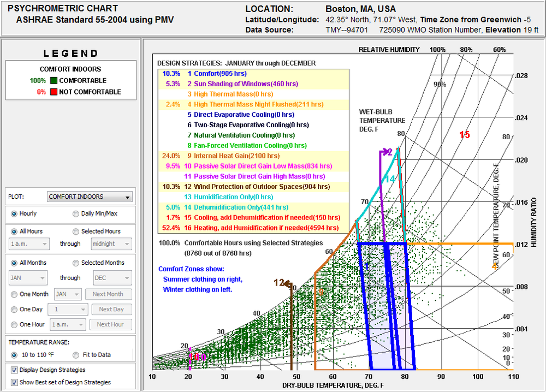
Task: Click the Next Hour button
Action: click(110, 324)
